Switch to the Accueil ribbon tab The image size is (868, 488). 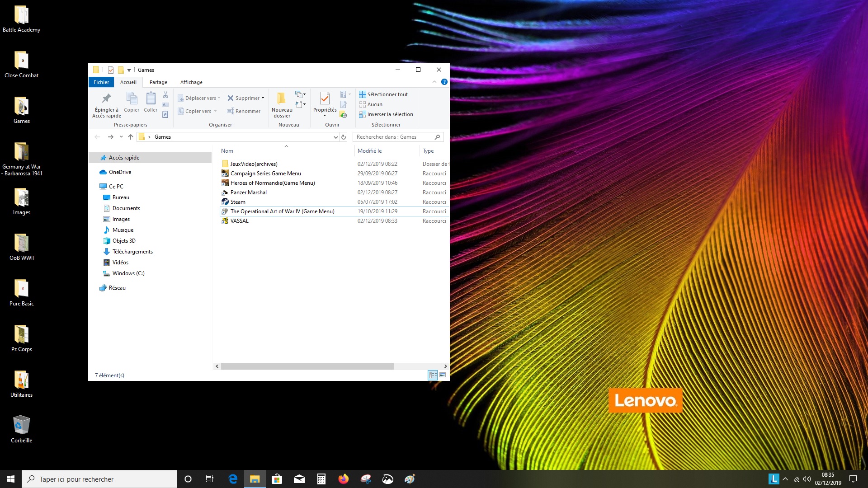(x=128, y=82)
